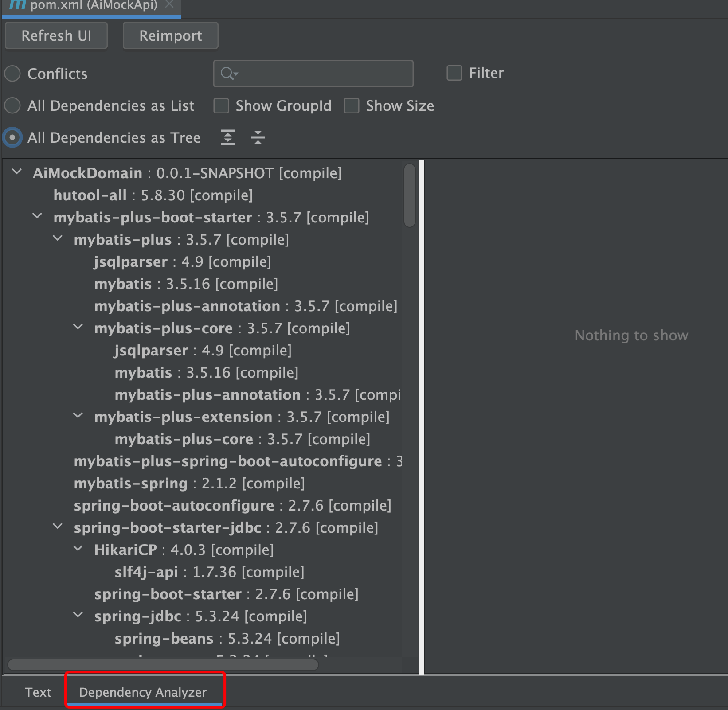Collapse the HikariCP tree node
Viewport: 728px width, 710px height.
pyautogui.click(x=78, y=549)
